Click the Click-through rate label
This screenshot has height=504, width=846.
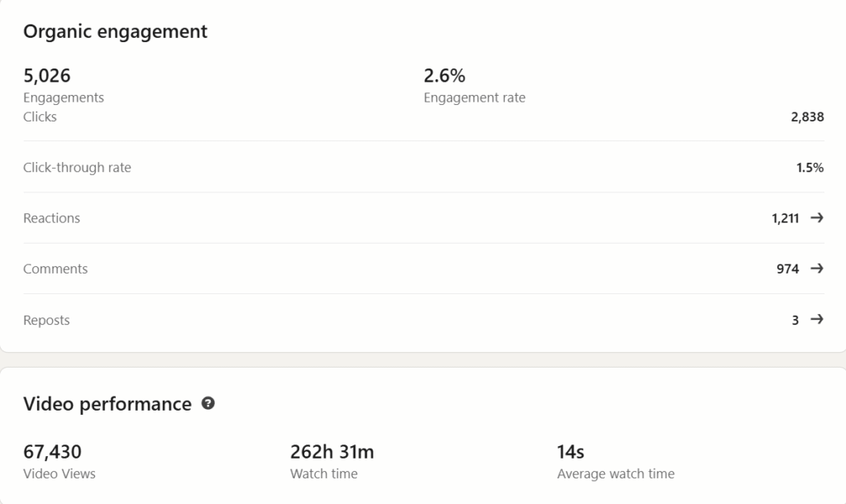(77, 167)
